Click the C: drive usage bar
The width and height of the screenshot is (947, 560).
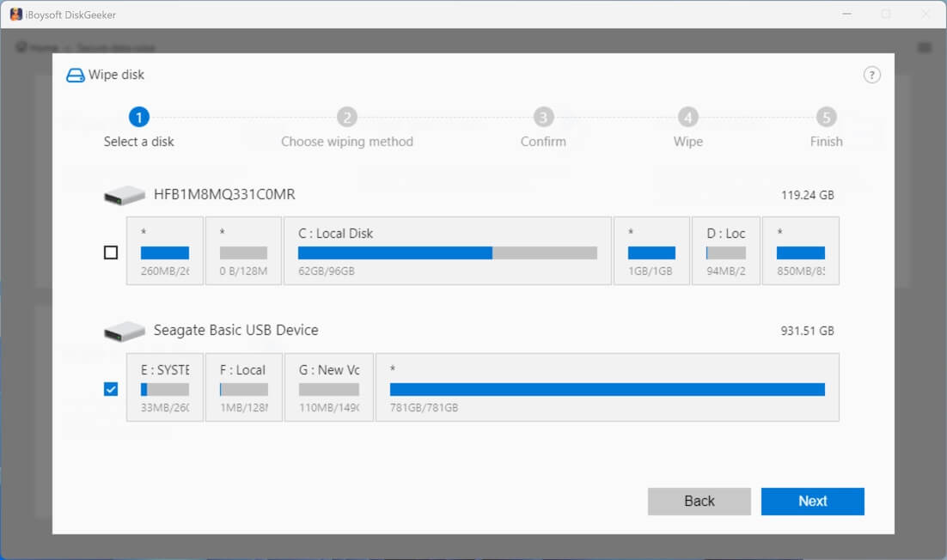(x=448, y=253)
